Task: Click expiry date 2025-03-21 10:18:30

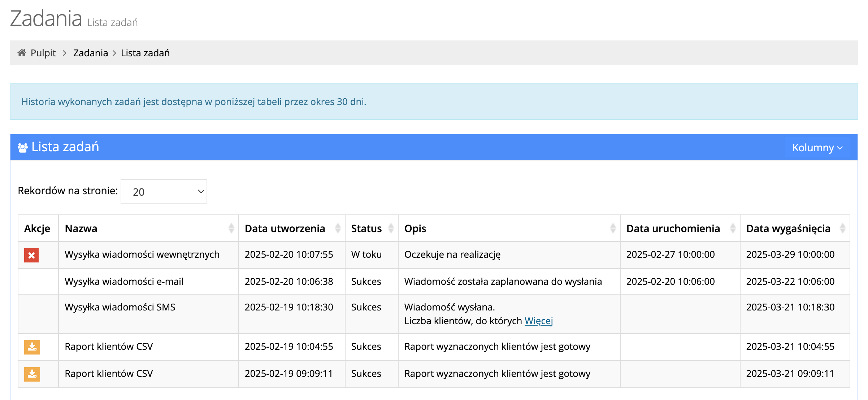Action: point(790,307)
